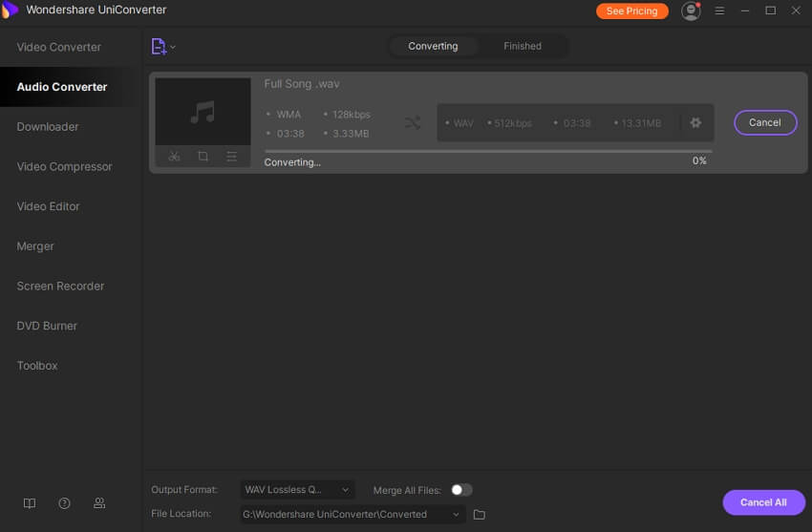Click the 512kbps target bitrate

tap(513, 123)
